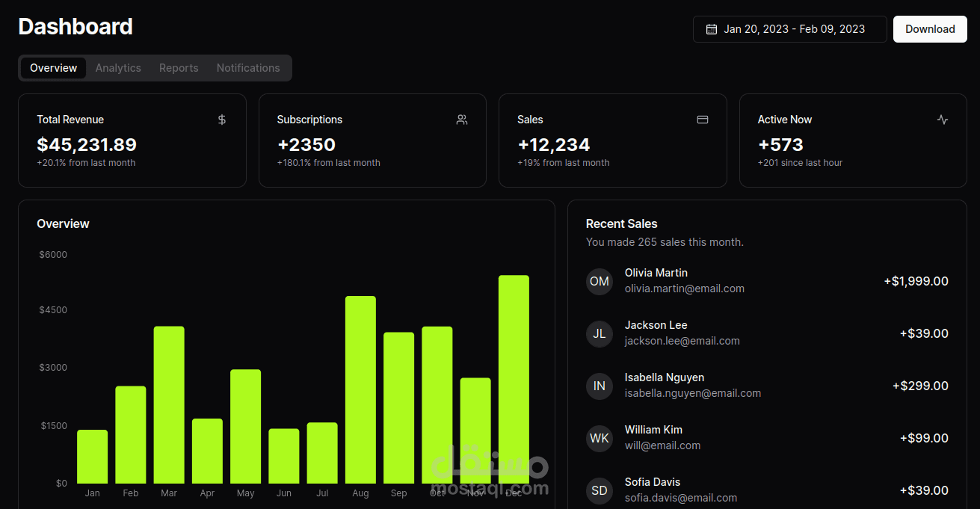Click the Dashboard page heading
The image size is (980, 509).
click(x=75, y=27)
